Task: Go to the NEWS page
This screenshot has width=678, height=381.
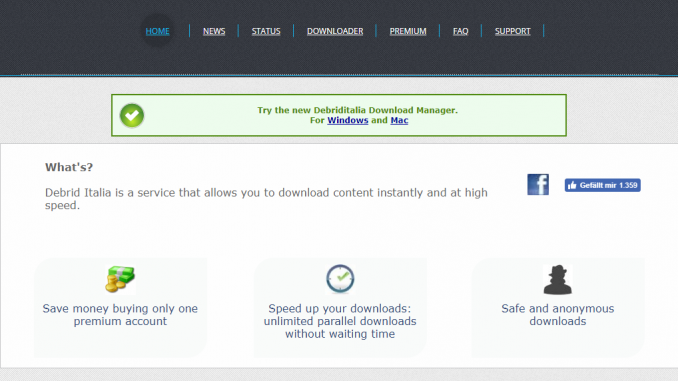Action: pyautogui.click(x=214, y=31)
